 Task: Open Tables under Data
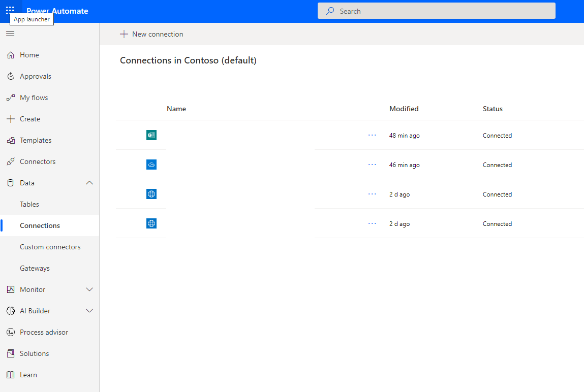(49, 204)
